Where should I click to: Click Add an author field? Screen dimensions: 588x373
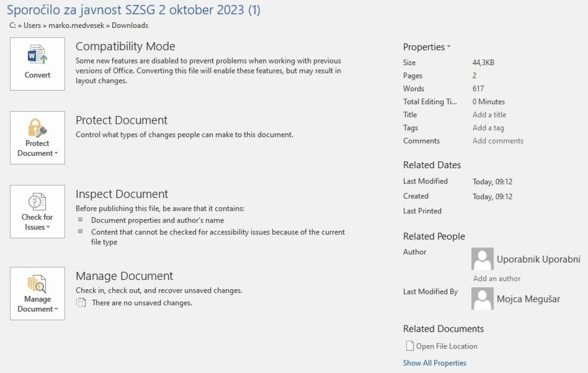pos(497,278)
